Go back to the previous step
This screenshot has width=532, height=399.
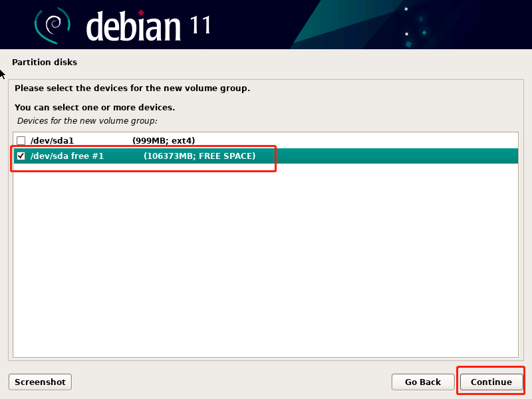[x=423, y=382]
